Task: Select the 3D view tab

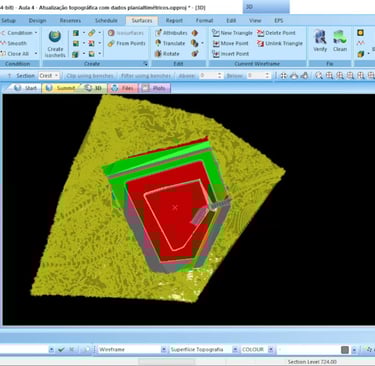Action: pos(93,88)
